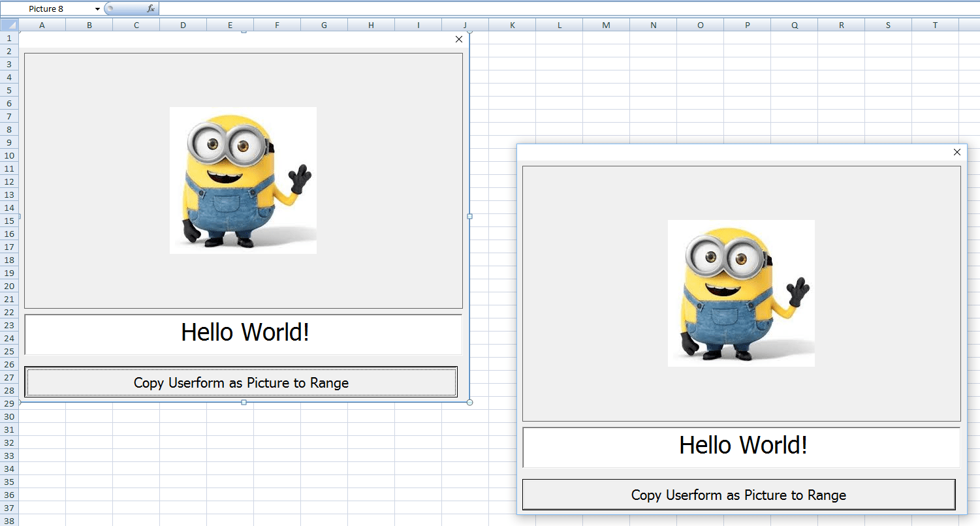Open the Name Box dropdown arrow

click(x=97, y=8)
